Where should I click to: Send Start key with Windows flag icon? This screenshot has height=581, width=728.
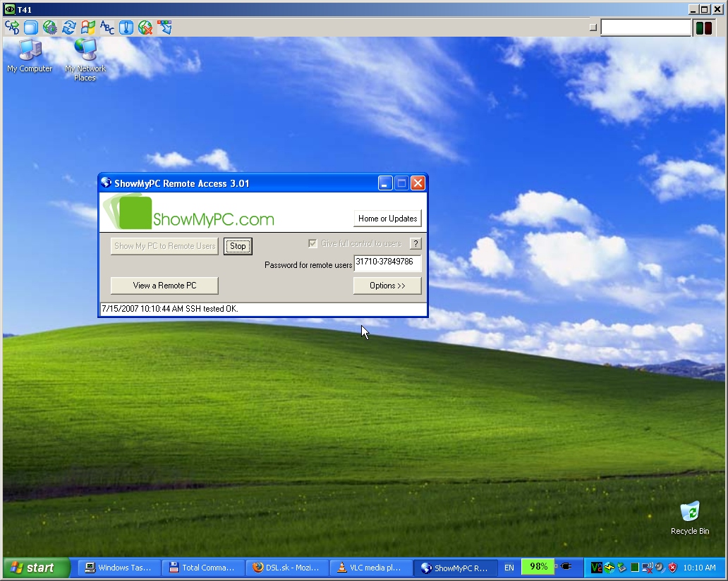point(88,27)
